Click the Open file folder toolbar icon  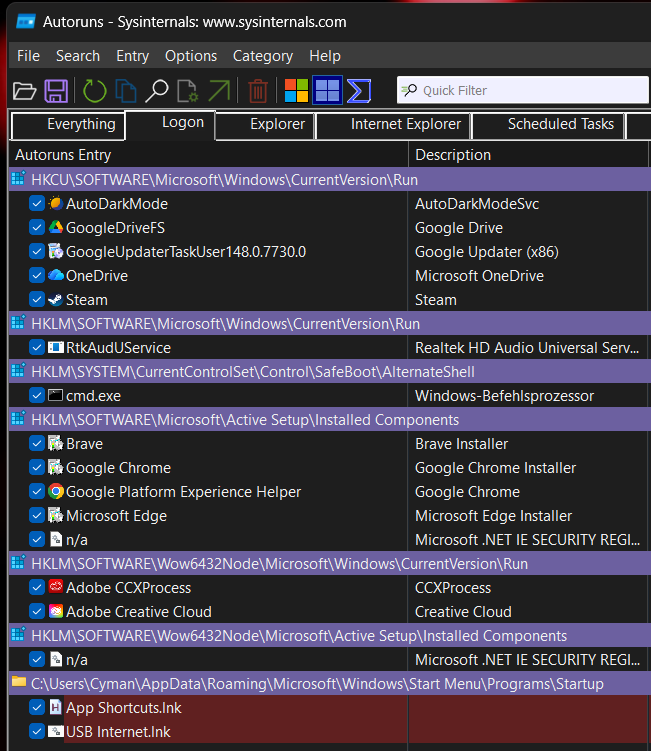click(x=24, y=91)
